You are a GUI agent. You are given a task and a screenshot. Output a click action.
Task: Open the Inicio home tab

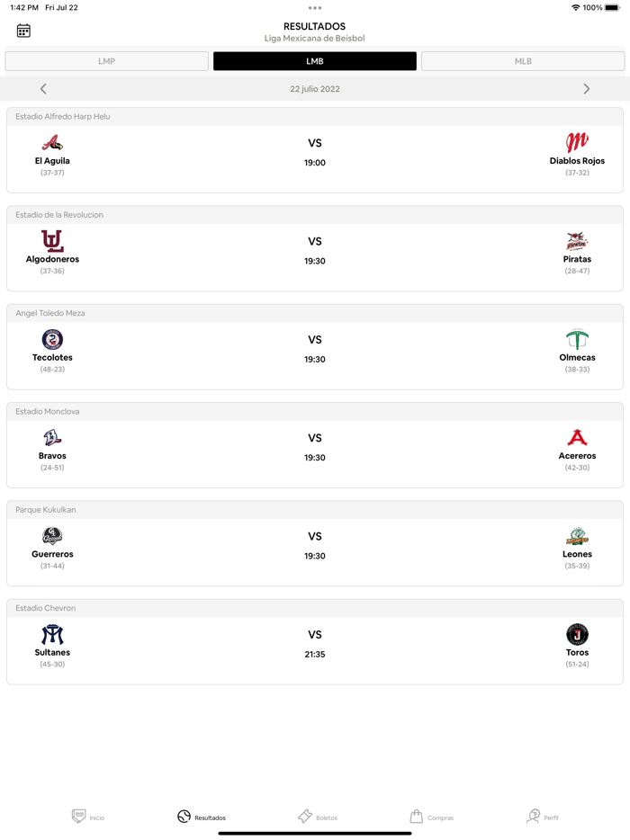click(x=88, y=817)
